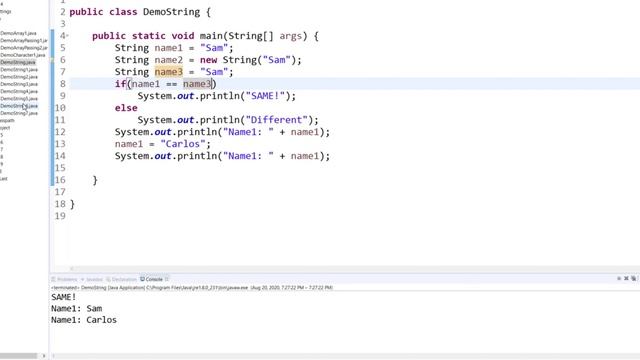Open DemoString3.java in Package Explorer

click(19, 84)
